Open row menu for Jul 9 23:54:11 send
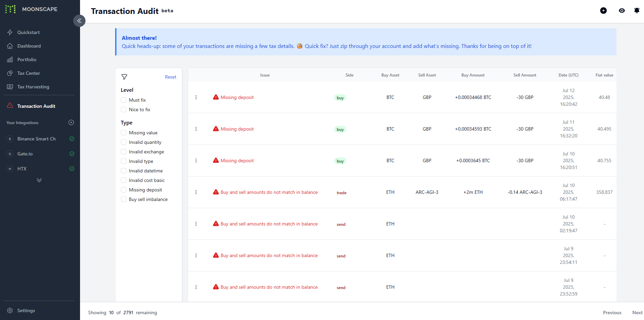Screen dimensions: 644x320 (x=196, y=255)
